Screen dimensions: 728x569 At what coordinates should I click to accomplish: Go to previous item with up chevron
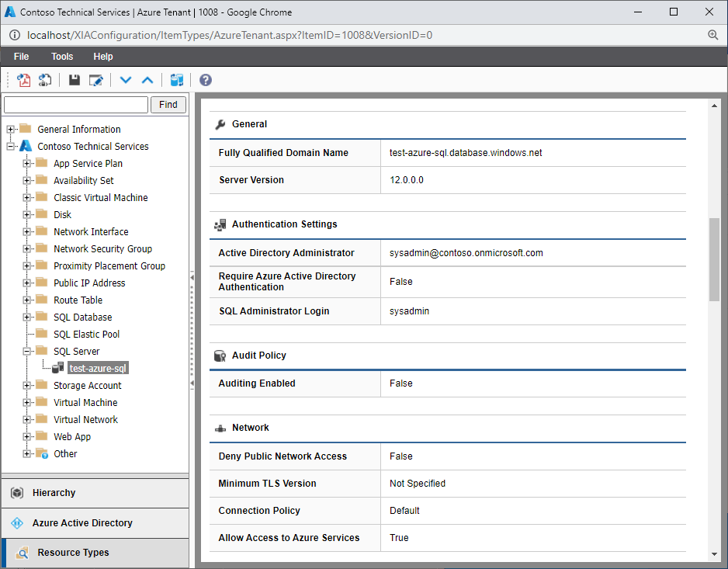point(147,81)
